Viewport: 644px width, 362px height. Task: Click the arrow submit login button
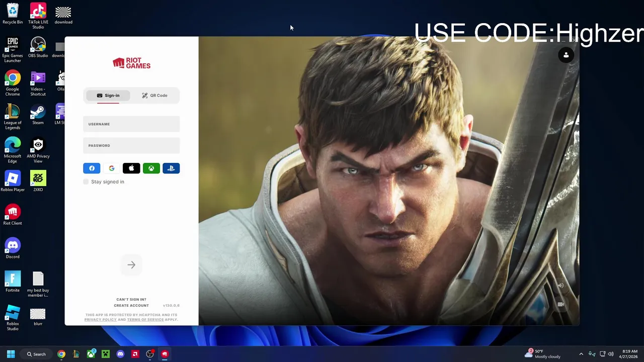[x=131, y=265]
